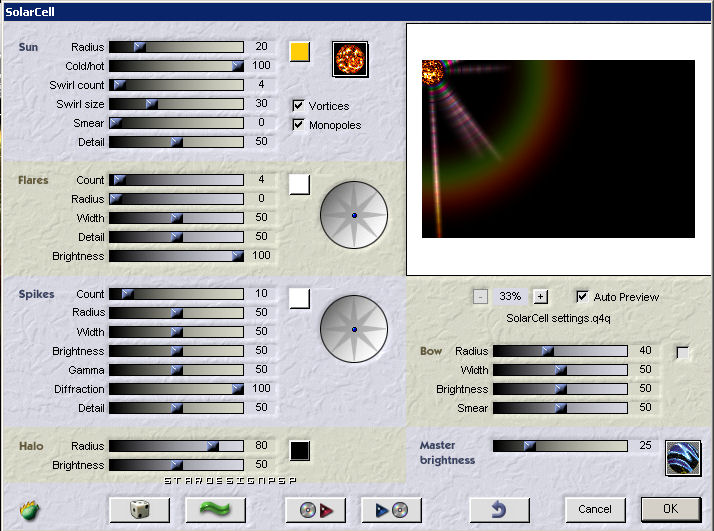Open the Sun yellow color swatch
This screenshot has width=714, height=531.
300,51
